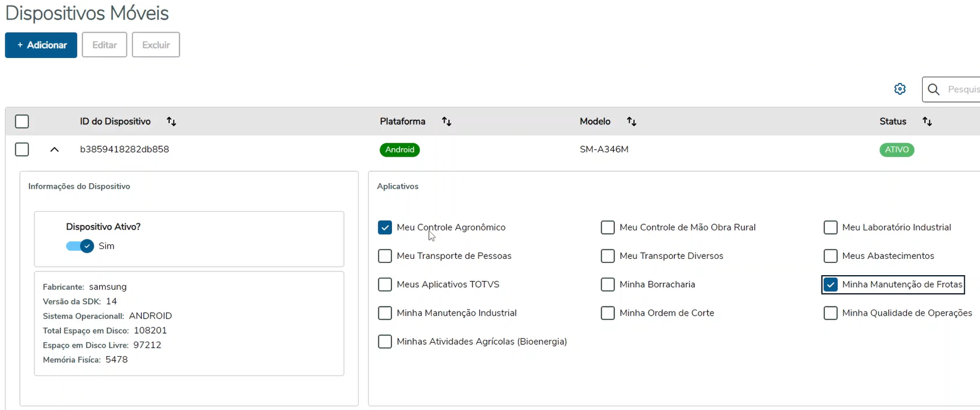Sort by Modelo column arrows
The height and width of the screenshot is (410, 980).
point(631,122)
